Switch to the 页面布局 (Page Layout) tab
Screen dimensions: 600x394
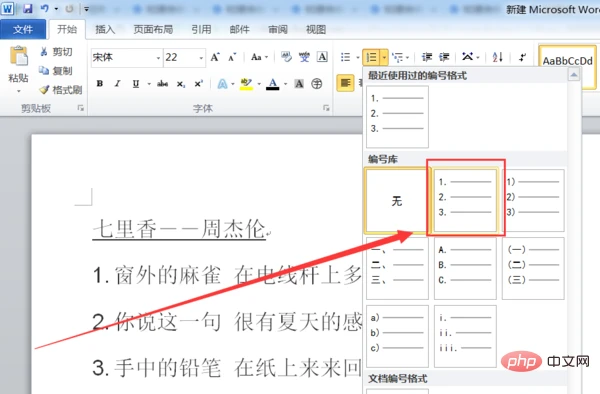pyautogui.click(x=153, y=29)
